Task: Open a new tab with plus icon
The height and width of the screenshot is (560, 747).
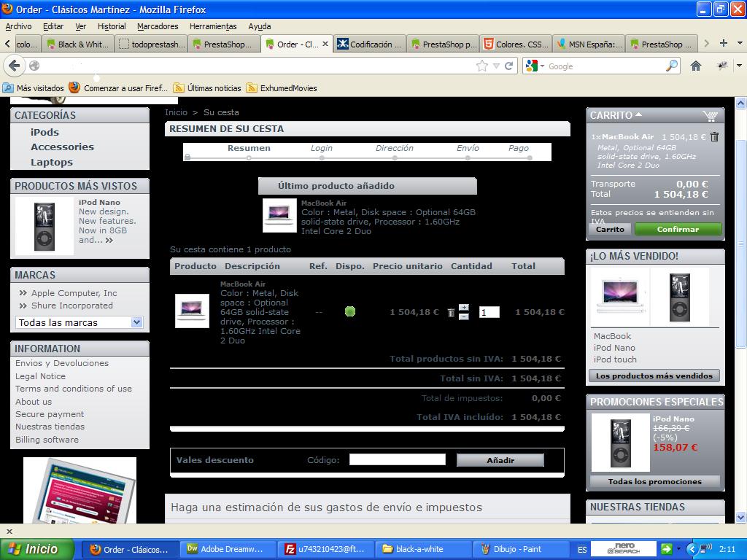Action: point(723,43)
